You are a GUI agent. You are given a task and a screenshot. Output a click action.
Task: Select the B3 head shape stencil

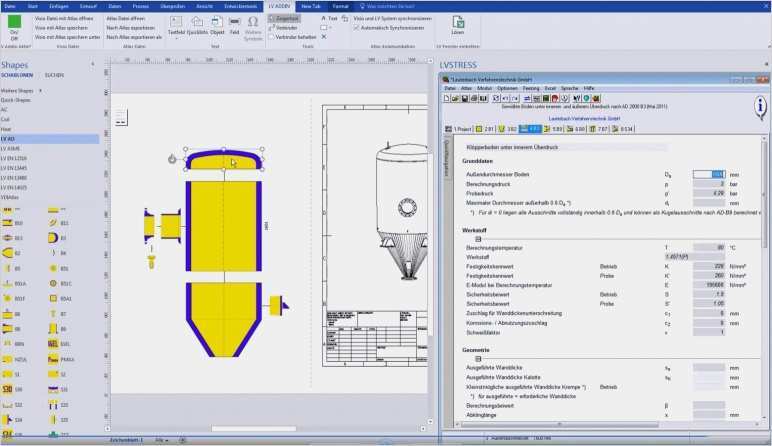click(x=53, y=238)
